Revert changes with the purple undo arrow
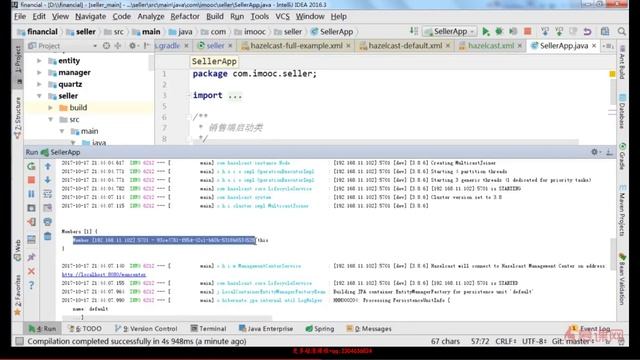This screenshot has width=640, height=360. 587,31
